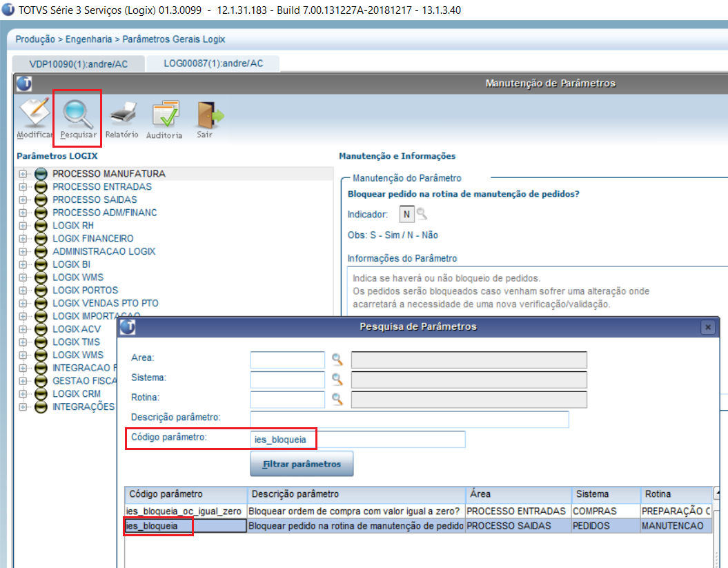The width and height of the screenshot is (728, 568).
Task: Switch to the VDP10090(1):andre/AC tab
Action: [x=78, y=64]
